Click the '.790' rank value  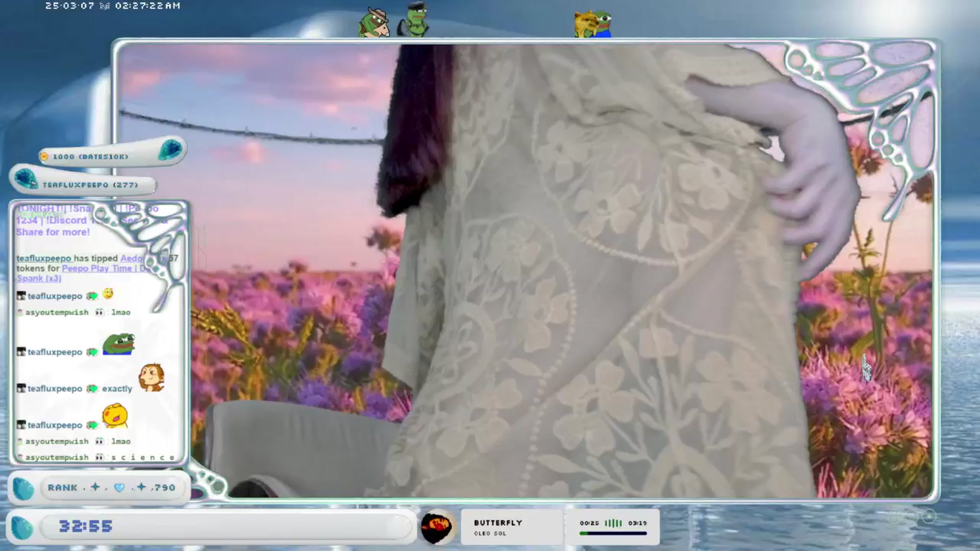(163, 488)
